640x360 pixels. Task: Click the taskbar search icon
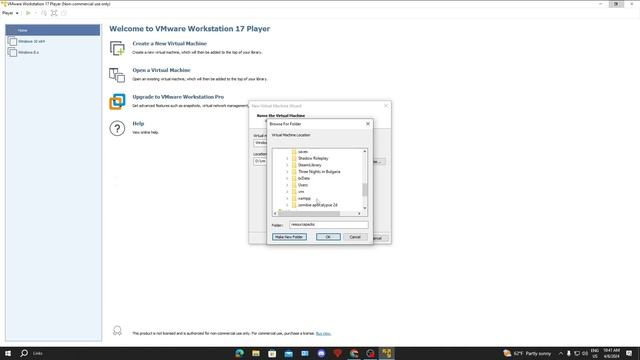pyautogui.click(x=24, y=353)
